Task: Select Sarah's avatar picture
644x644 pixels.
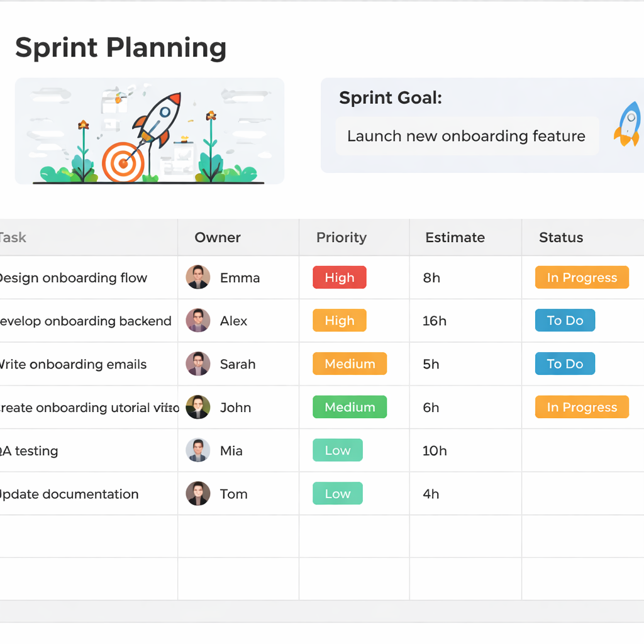Action: (198, 364)
